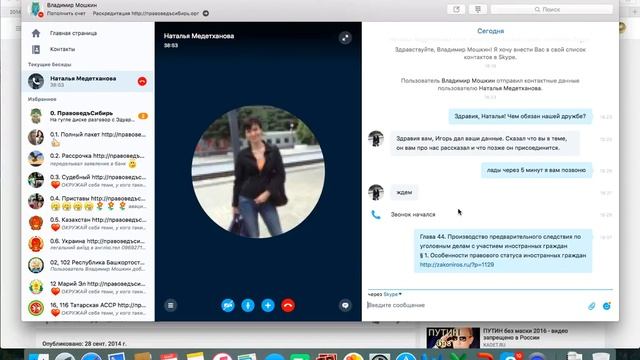Open 16, 116 Татарская АССР chat
Image resolution: width=640 pixels, height=360 pixels.
pyautogui.click(x=87, y=308)
